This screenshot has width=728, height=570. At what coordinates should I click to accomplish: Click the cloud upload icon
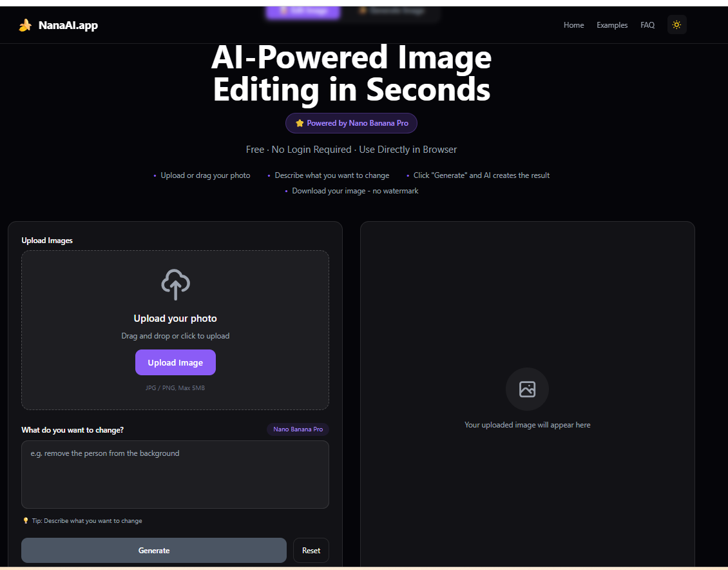coord(175,284)
